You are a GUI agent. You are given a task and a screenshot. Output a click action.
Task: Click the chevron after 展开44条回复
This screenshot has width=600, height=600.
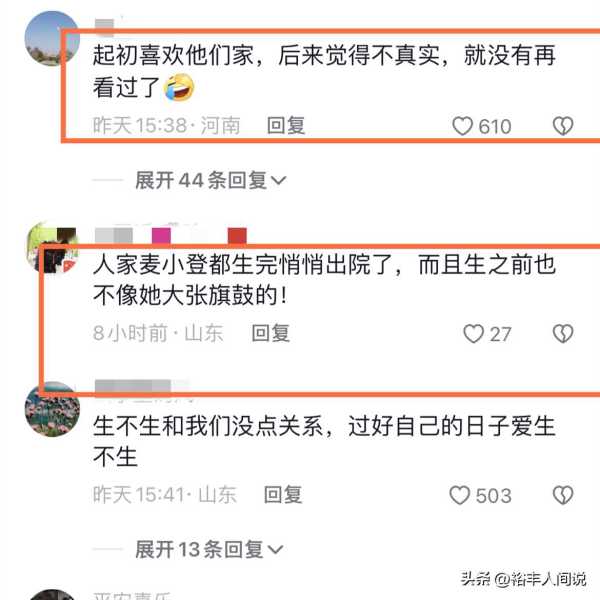tap(278, 181)
